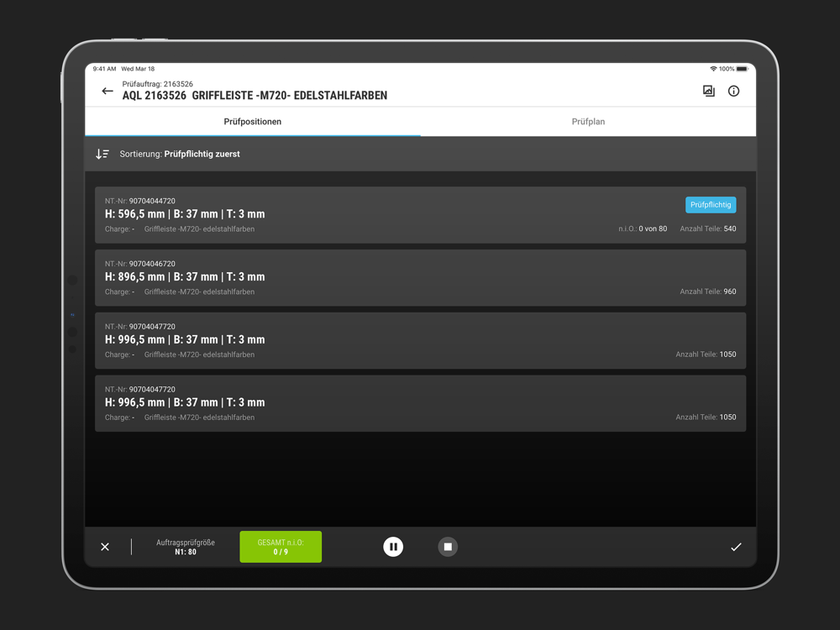Open item NT.-Nr. 90704044720

coord(421,215)
